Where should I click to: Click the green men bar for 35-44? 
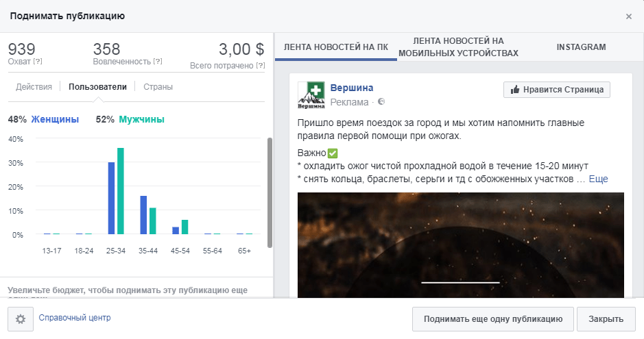153,221
